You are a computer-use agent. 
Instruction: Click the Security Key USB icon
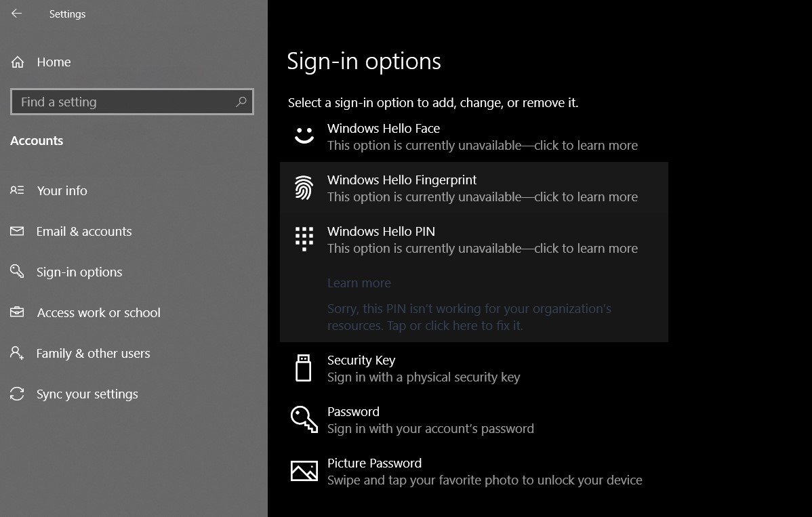tap(304, 368)
